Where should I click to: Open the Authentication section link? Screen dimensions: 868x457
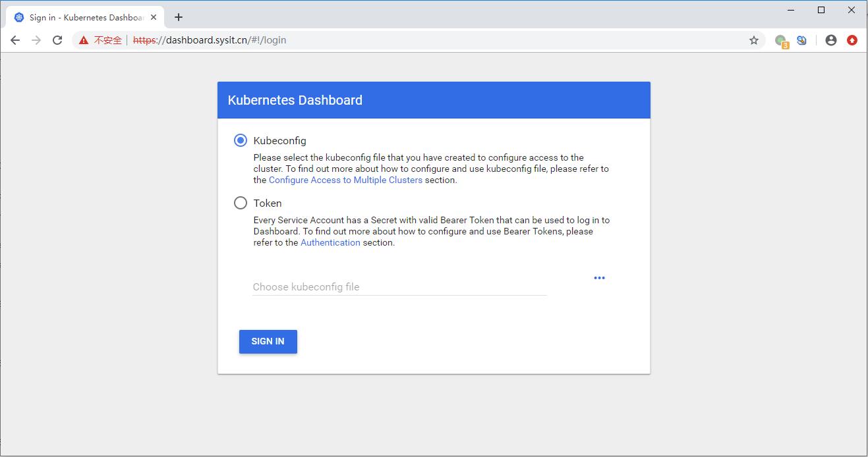[330, 242]
